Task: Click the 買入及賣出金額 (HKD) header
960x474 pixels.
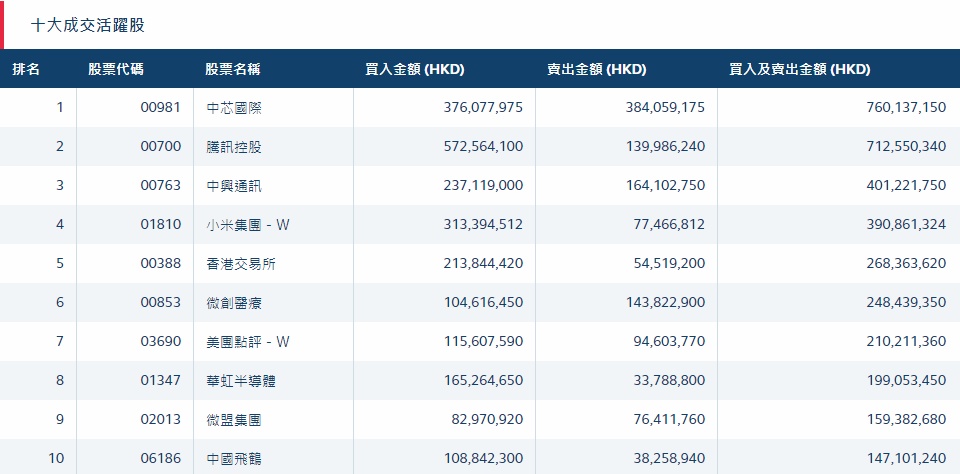Action: coord(800,69)
